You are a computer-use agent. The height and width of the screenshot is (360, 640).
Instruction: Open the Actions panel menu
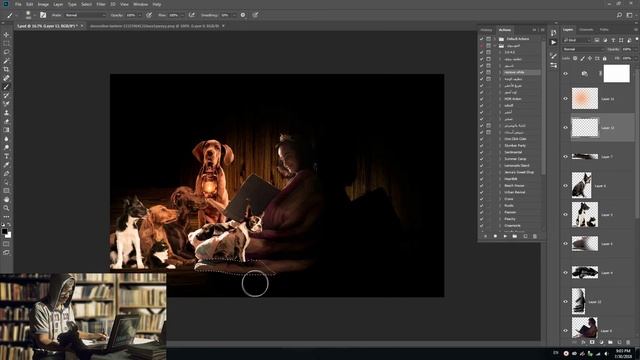[542, 30]
